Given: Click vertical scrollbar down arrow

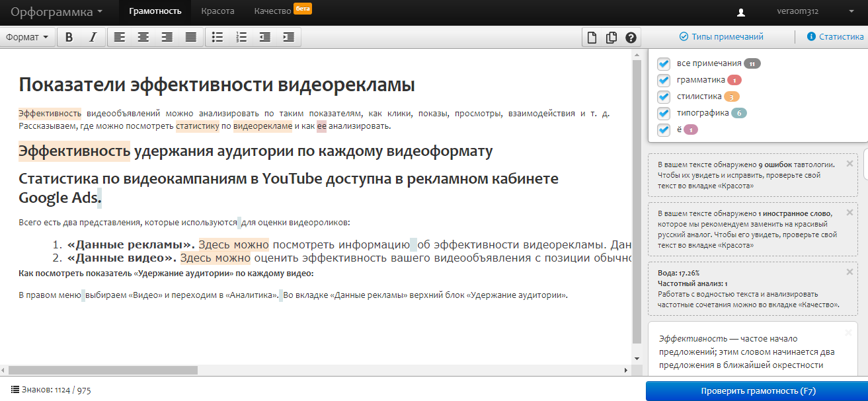Looking at the screenshot, I should pos(637,359).
